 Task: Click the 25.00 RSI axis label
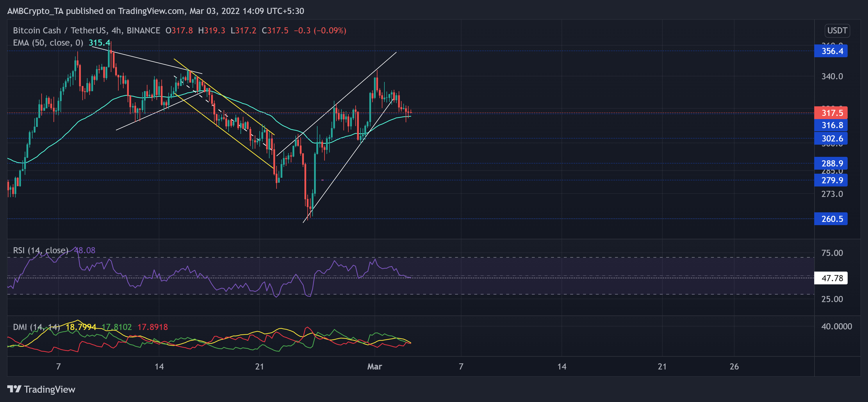[832, 299]
